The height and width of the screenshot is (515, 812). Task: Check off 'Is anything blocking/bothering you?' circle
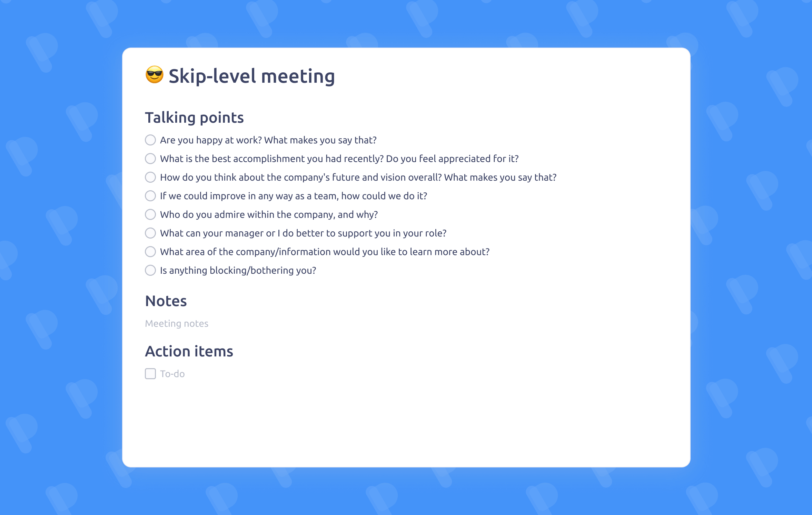tap(150, 270)
